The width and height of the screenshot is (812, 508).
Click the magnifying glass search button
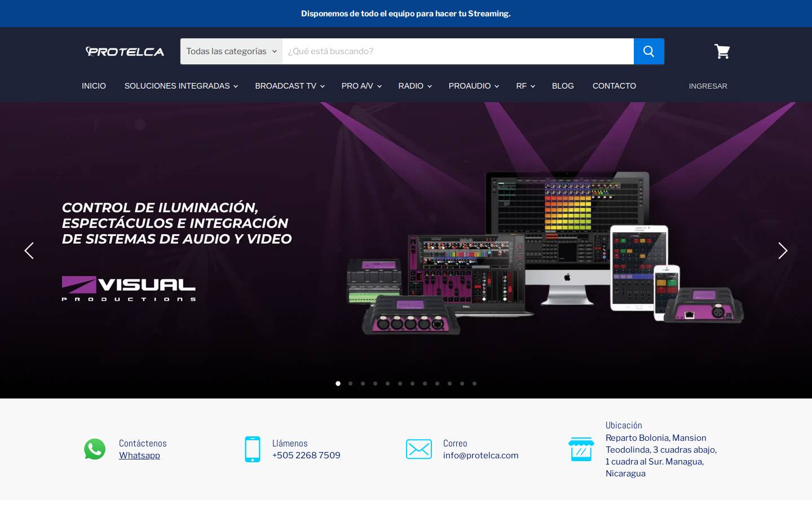point(648,51)
